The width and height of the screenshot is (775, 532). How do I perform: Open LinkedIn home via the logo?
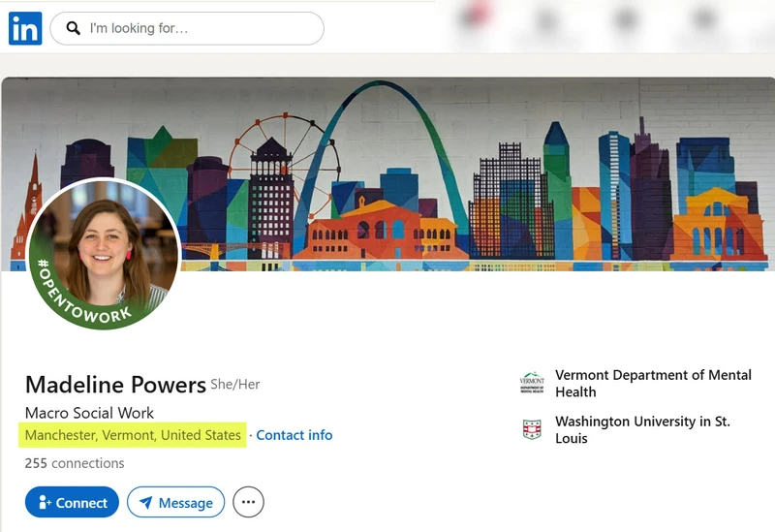point(25,29)
